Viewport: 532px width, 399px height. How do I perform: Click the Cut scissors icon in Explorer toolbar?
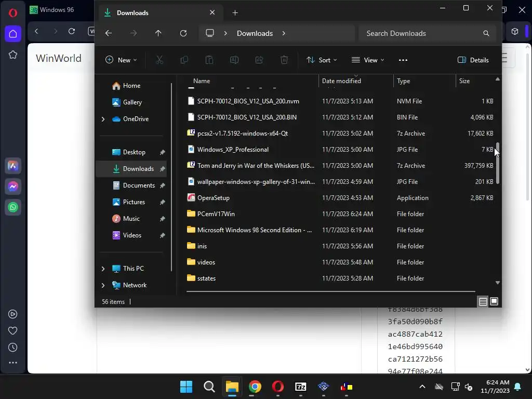(159, 60)
